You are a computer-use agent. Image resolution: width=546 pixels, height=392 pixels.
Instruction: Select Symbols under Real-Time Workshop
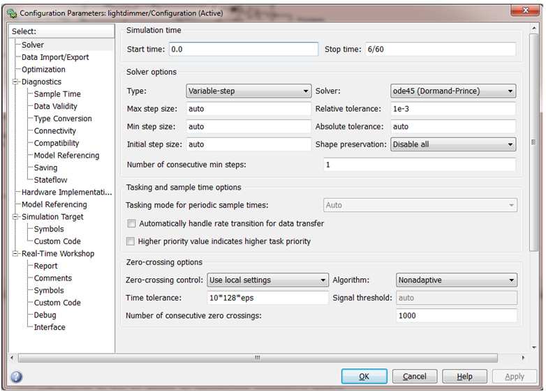[x=49, y=290]
